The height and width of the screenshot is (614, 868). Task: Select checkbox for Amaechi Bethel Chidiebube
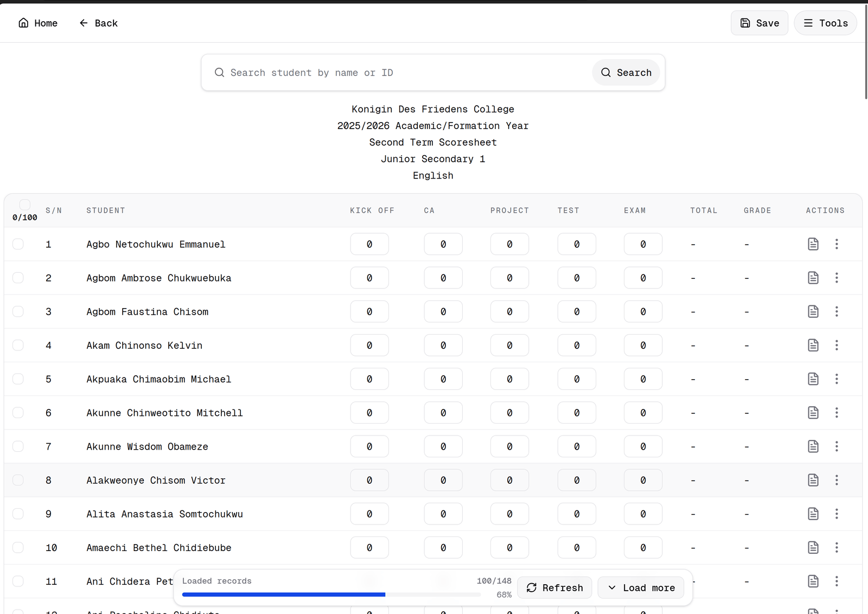pos(18,547)
